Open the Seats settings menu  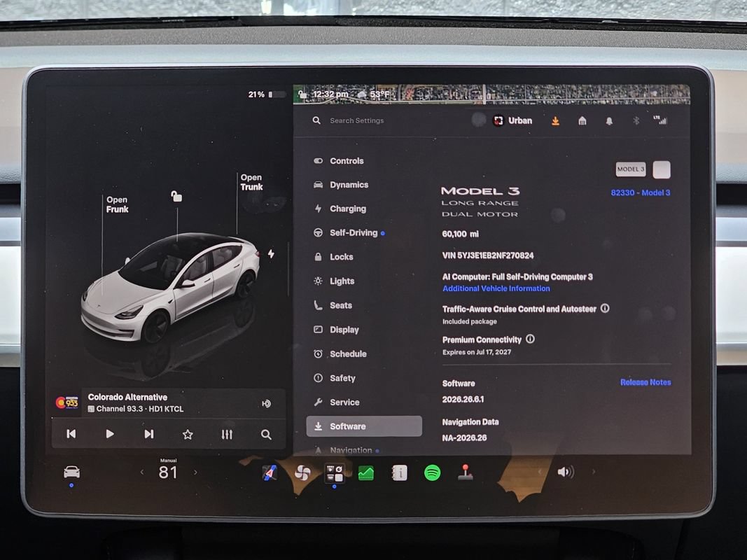click(333, 305)
